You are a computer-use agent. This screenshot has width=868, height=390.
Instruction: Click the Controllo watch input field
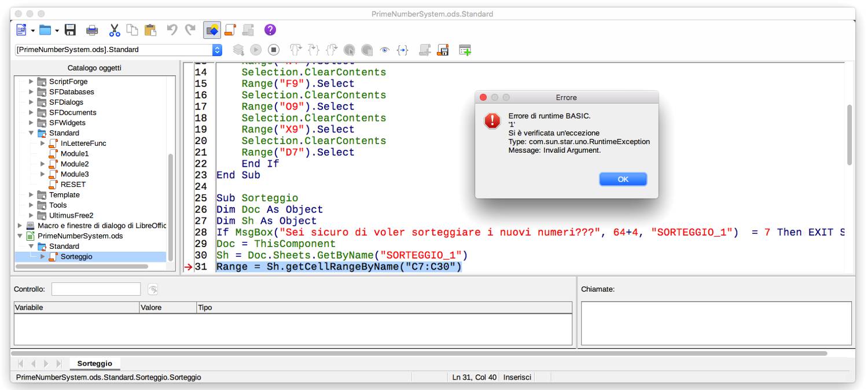pos(96,289)
